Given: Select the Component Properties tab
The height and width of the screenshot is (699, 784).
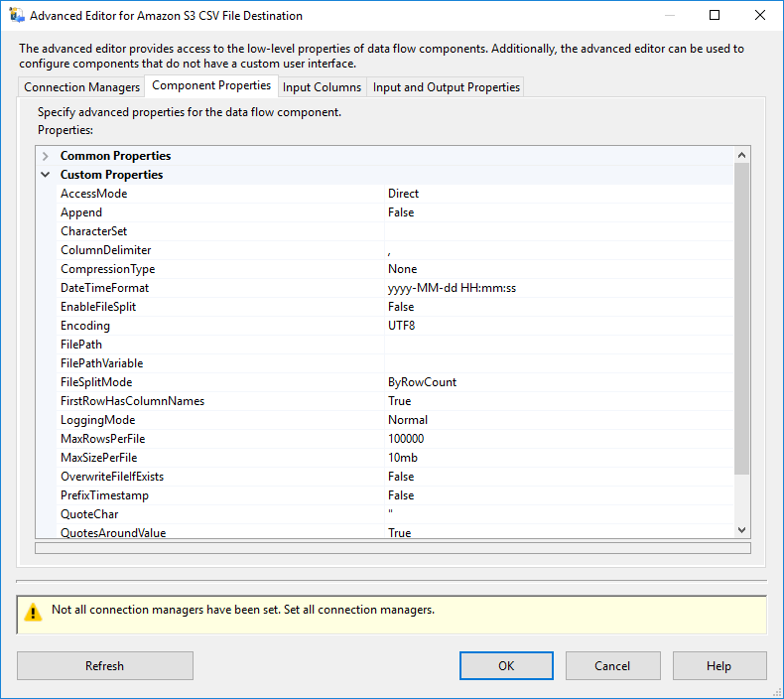Looking at the screenshot, I should pos(211,85).
